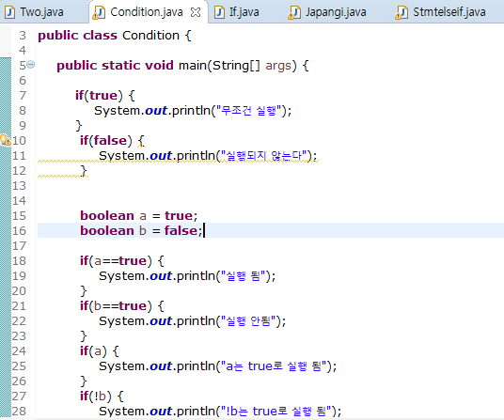504x420 pixels.
Task: Click the class name Condition in declaration
Action: pos(150,36)
